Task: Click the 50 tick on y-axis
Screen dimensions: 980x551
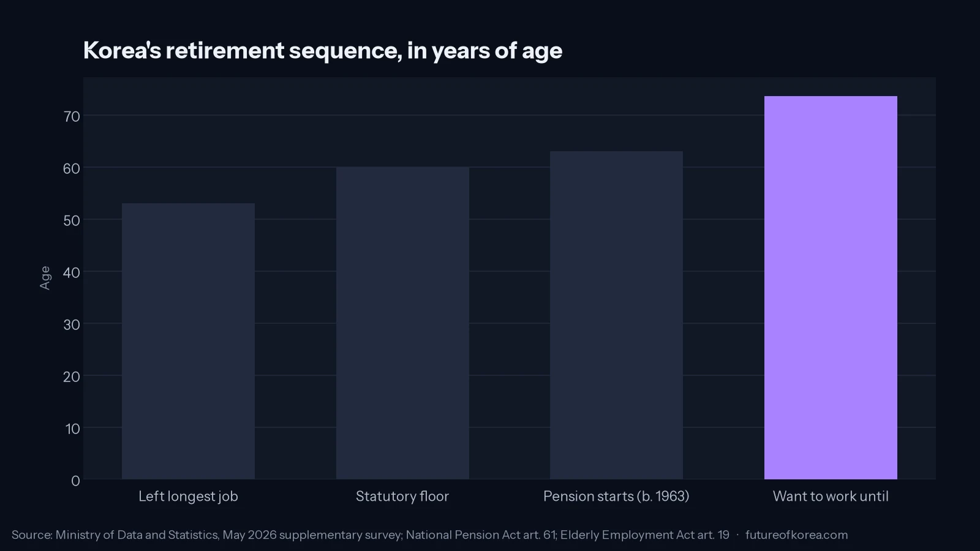Action: pyautogui.click(x=72, y=220)
